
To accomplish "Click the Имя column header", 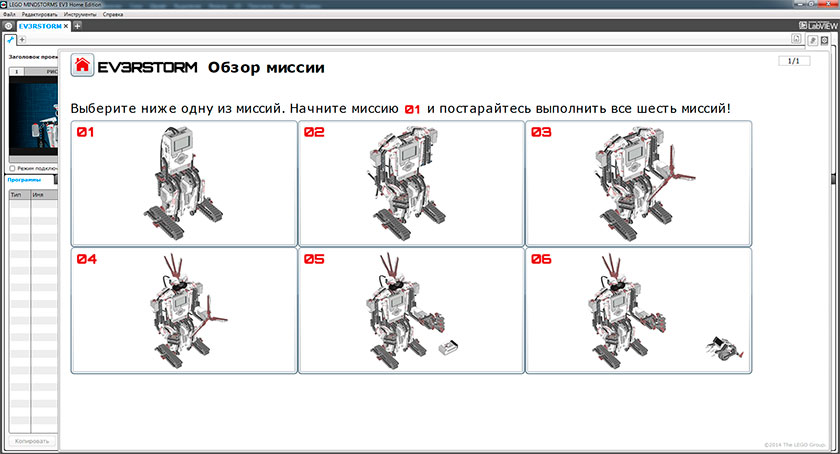I will (x=44, y=195).
